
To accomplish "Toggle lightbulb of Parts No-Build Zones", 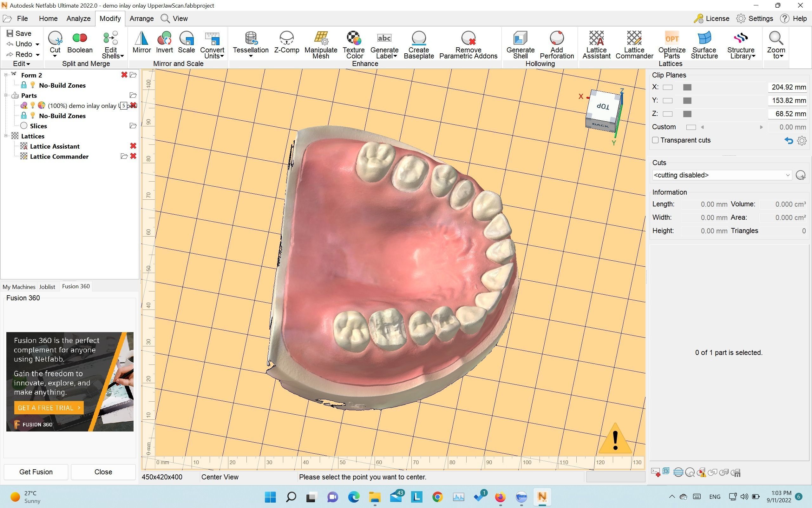I will click(x=33, y=116).
